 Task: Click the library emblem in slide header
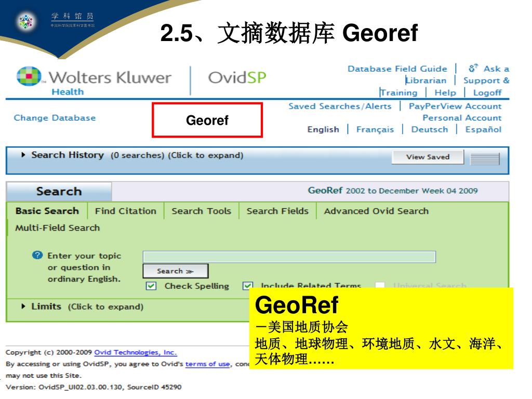(26, 21)
